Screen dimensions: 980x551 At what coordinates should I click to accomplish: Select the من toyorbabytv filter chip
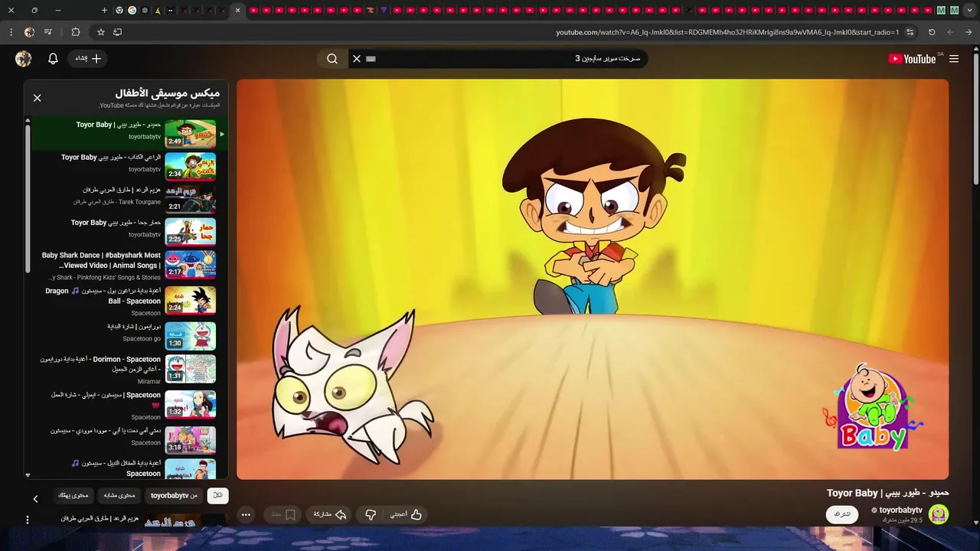[174, 496]
